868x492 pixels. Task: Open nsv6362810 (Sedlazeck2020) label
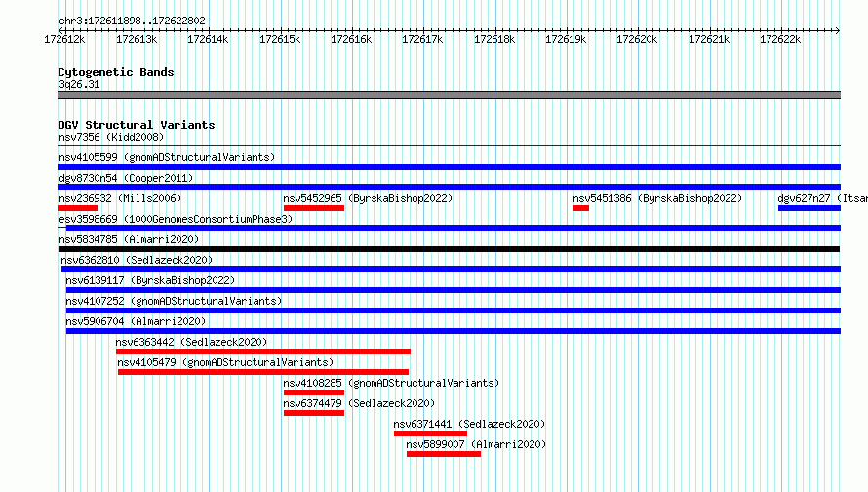[137, 260]
